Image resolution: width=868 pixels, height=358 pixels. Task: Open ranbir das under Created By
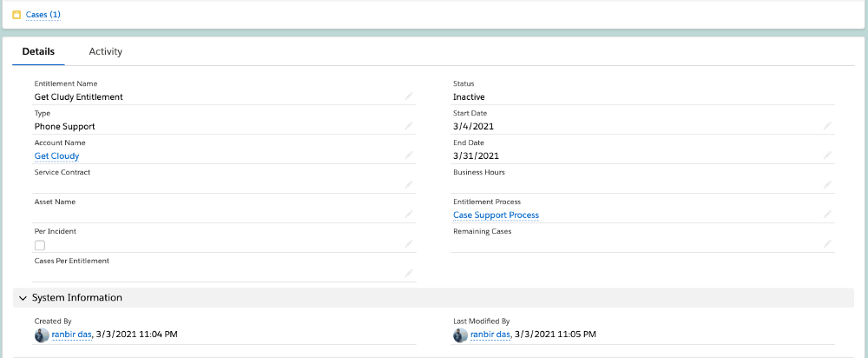click(71, 335)
